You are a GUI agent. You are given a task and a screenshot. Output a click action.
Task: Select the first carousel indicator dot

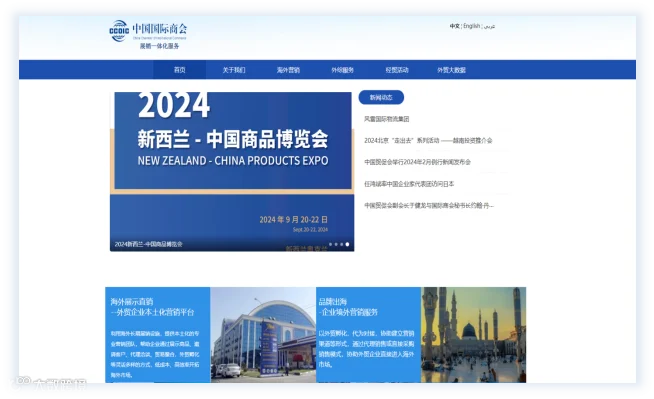click(330, 244)
